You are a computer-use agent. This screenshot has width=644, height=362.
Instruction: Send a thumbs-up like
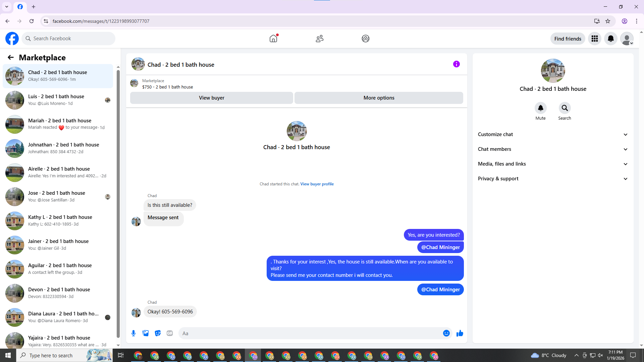point(460,333)
